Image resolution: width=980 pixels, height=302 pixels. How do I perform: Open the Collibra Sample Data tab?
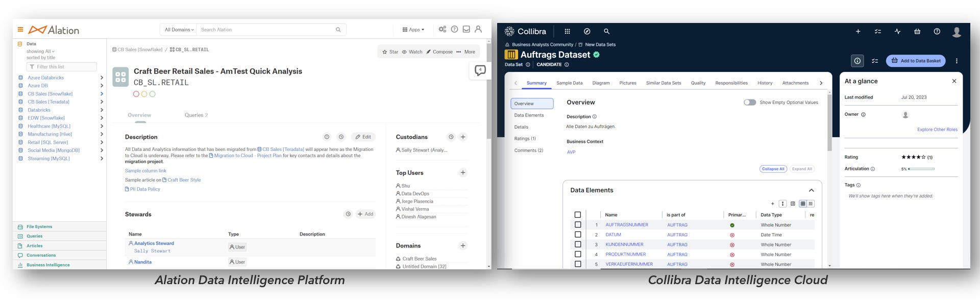pyautogui.click(x=569, y=83)
